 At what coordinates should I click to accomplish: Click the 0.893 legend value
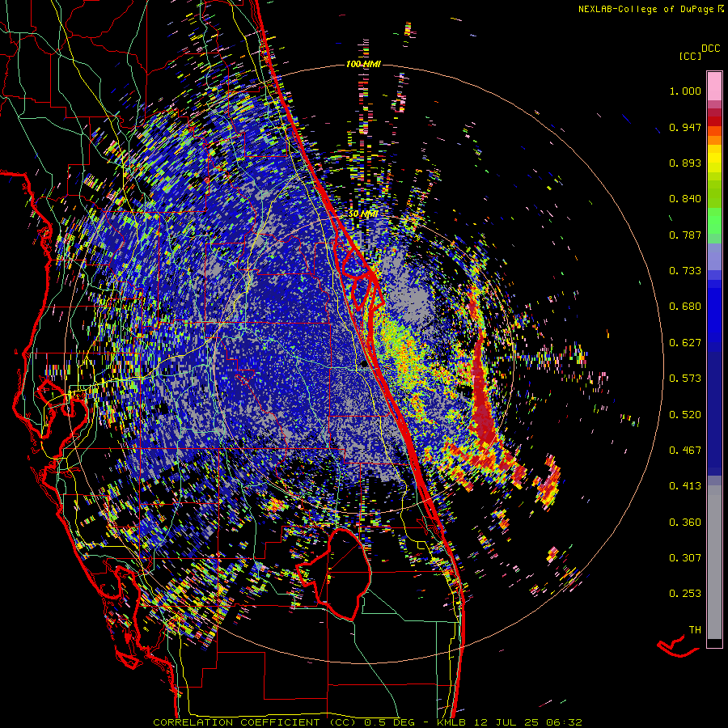(685, 163)
